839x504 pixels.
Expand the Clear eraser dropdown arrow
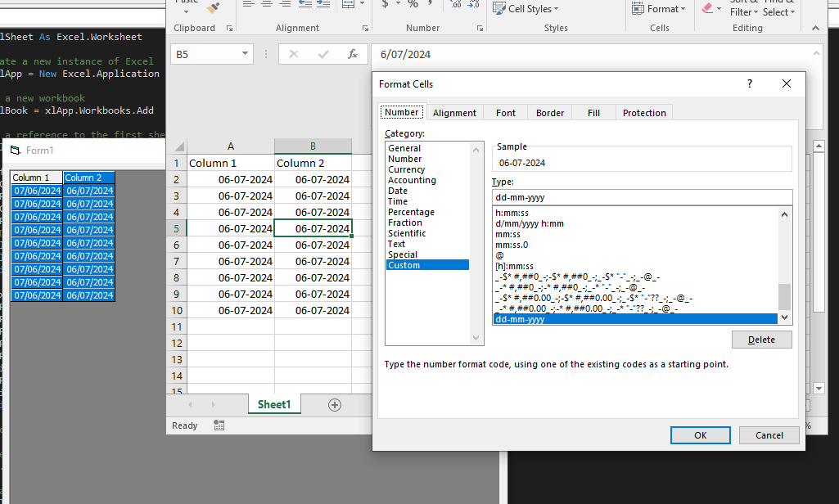(719, 8)
